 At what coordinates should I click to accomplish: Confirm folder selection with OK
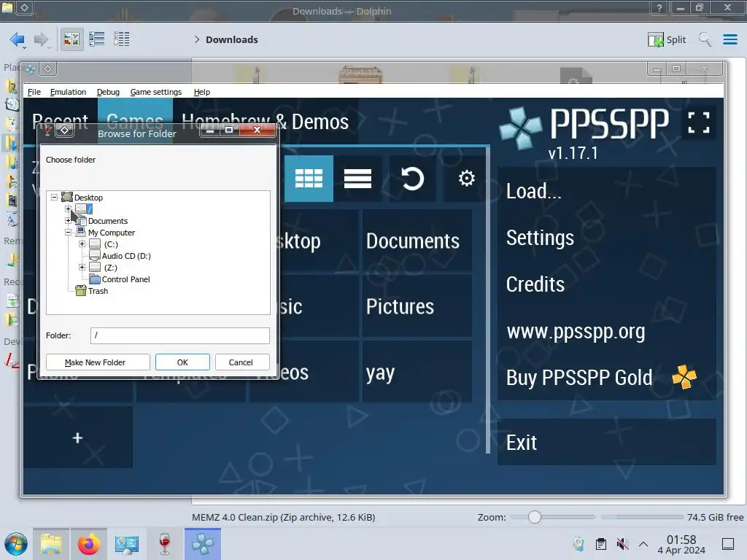click(182, 362)
